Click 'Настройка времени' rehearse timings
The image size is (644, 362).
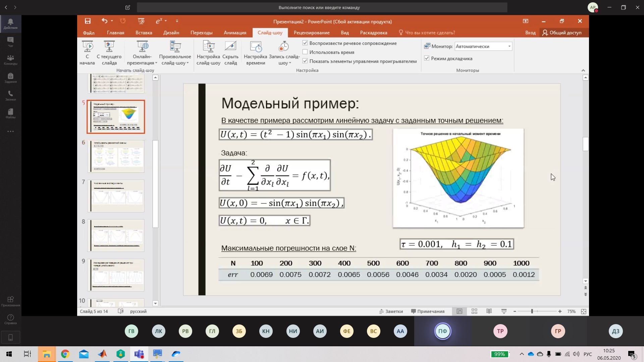[256, 53]
